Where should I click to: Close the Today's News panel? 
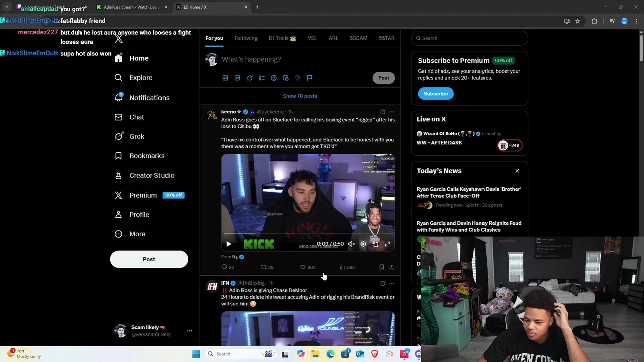click(517, 171)
